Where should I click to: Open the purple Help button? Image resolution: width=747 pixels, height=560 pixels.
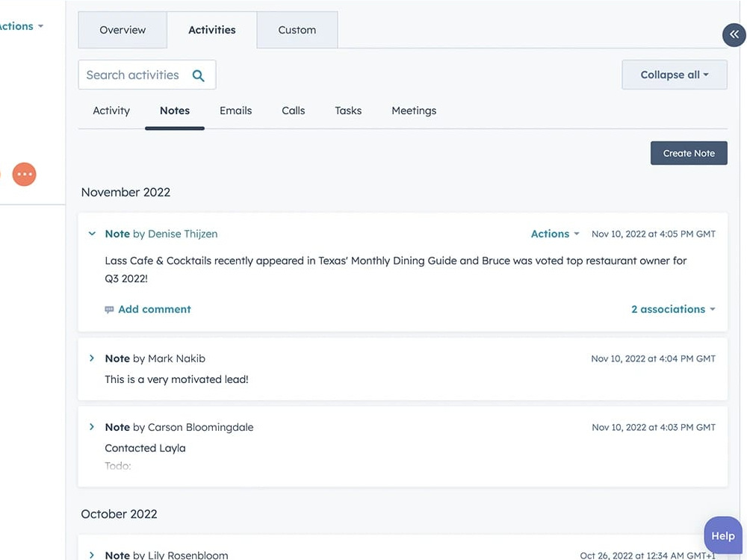[722, 535]
